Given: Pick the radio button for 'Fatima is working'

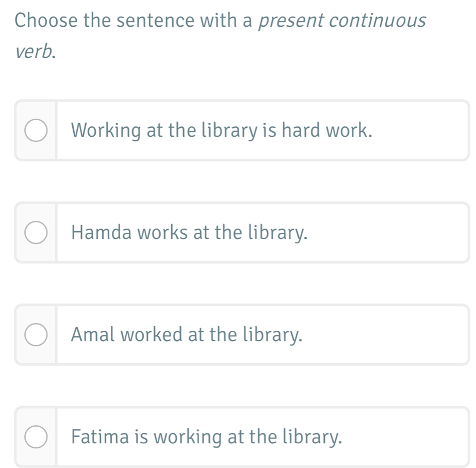Looking at the screenshot, I should point(35,437).
